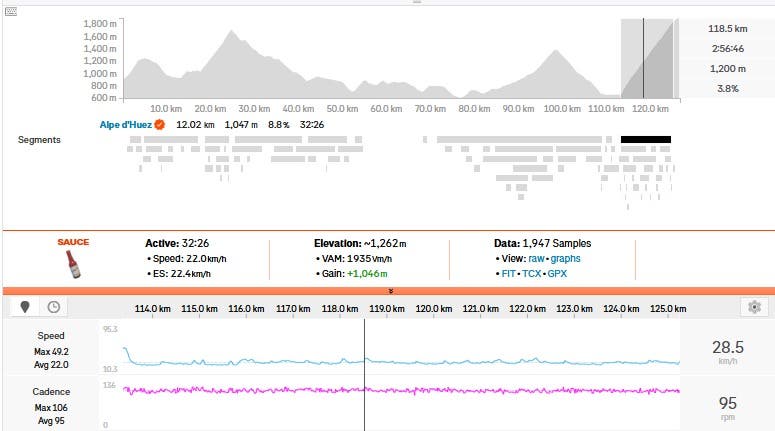This screenshot has width=775, height=431.
Task: Collapse the orange Sauce panel chevron
Action: click(x=390, y=291)
